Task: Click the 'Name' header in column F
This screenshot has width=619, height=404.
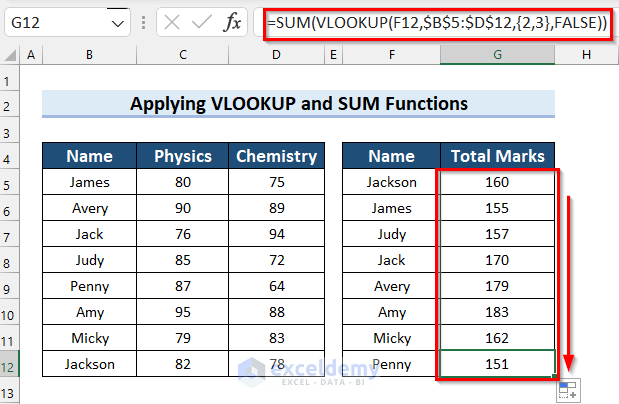Action: [392, 156]
